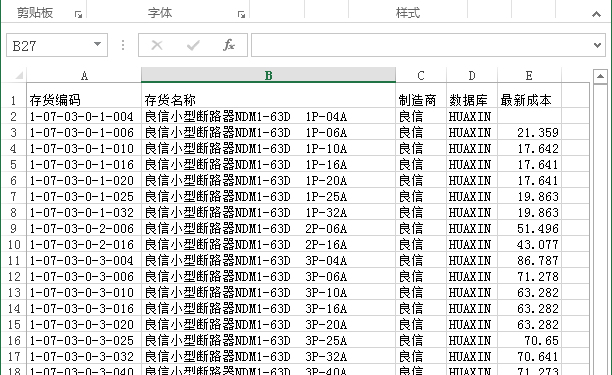Click the cost value 86.787
This screenshot has width=612, height=375.
(529, 260)
